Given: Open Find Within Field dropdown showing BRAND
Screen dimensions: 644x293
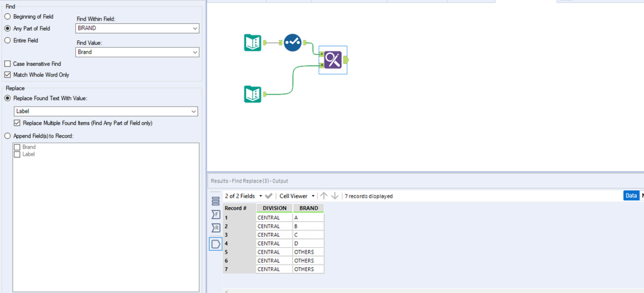Looking at the screenshot, I should [137, 28].
